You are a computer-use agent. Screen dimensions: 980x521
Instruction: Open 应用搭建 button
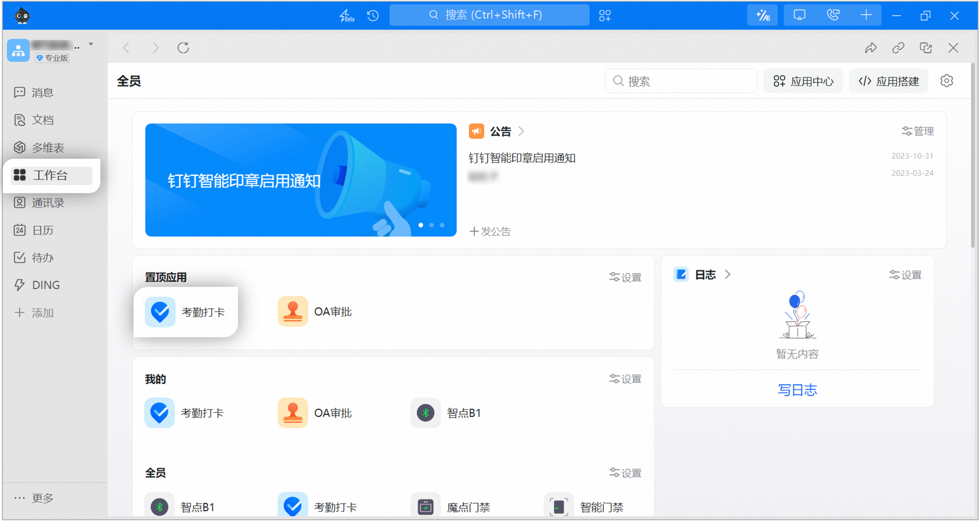tap(888, 81)
